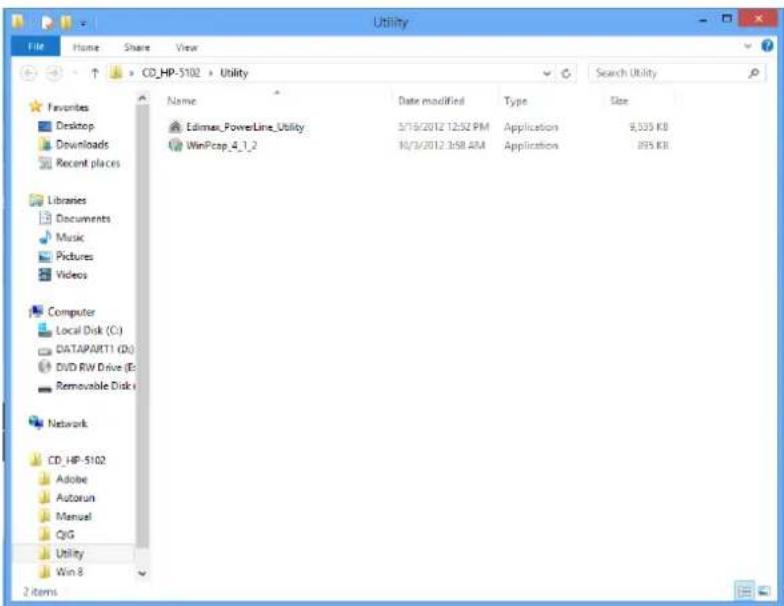Open the Adobe folder in tree
Viewport: 784px width, 606px height.
[72, 479]
